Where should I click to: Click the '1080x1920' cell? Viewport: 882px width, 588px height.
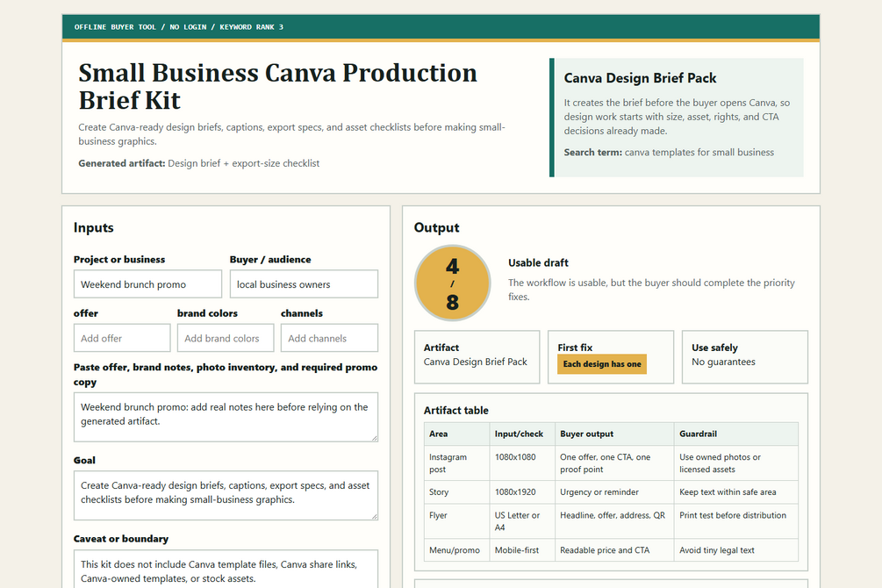click(x=522, y=492)
